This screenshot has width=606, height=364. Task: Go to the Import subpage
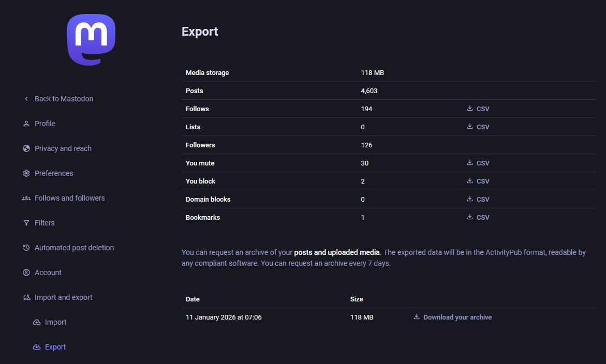click(x=55, y=322)
